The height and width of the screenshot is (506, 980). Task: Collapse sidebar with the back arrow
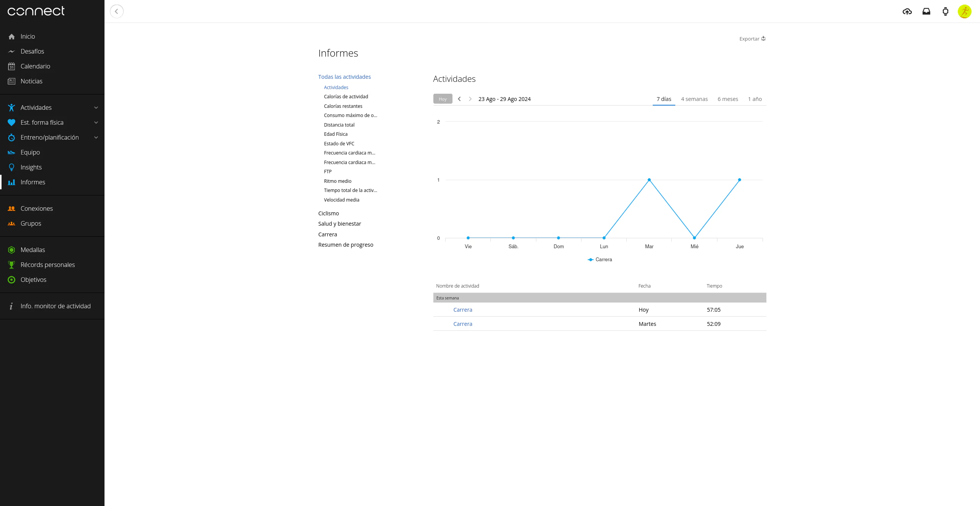pos(116,11)
